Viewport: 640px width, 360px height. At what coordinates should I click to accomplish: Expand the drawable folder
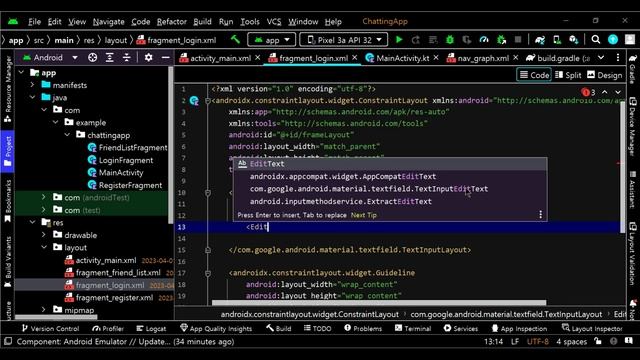pos(44,235)
